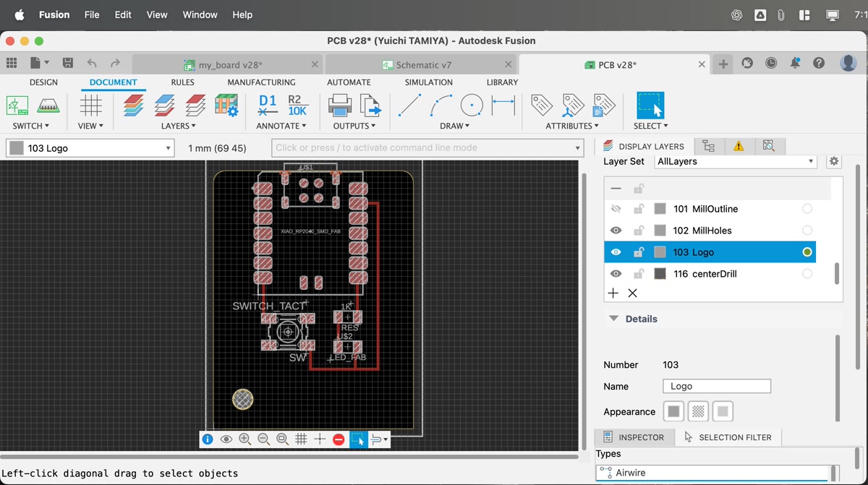Collapse the Details section
The image size is (868, 485).
[x=613, y=319]
